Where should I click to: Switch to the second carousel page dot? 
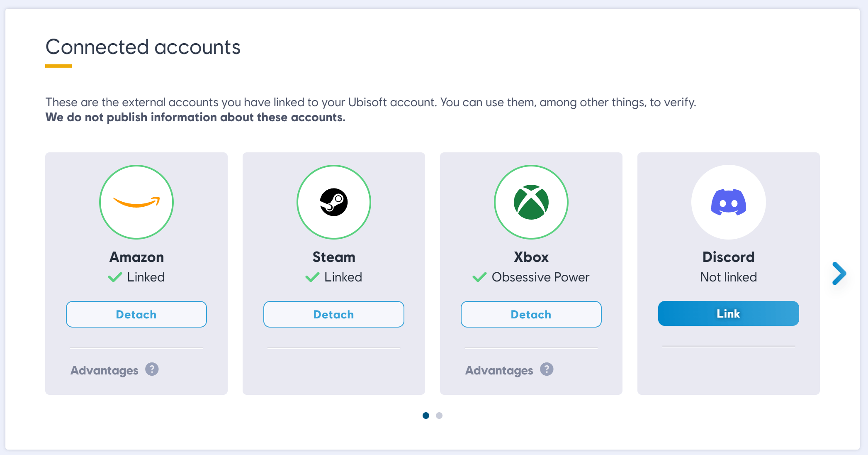439,416
